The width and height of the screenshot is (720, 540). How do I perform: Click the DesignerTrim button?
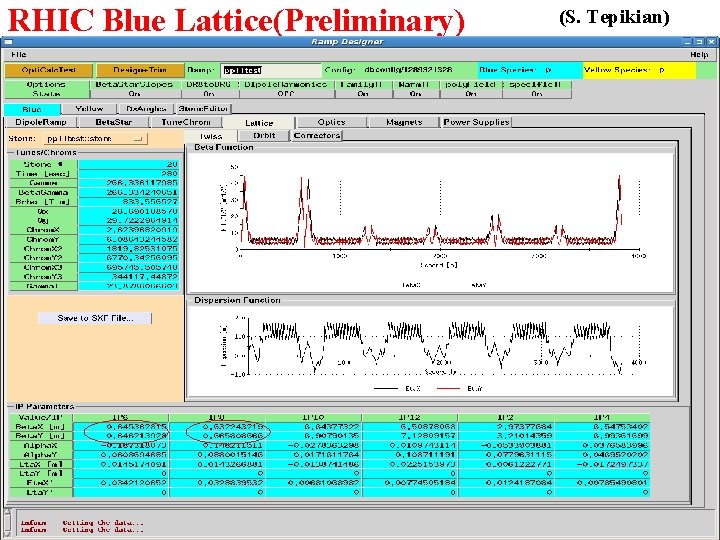[140, 70]
